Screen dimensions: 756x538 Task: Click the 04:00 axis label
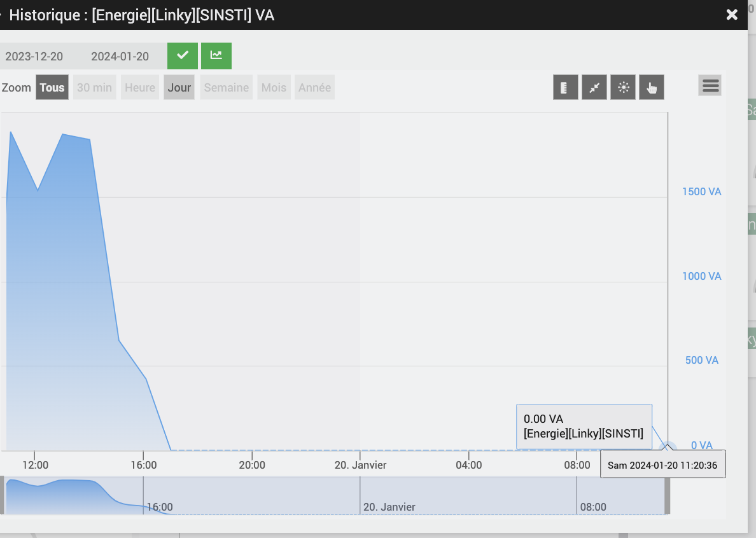[x=468, y=465]
